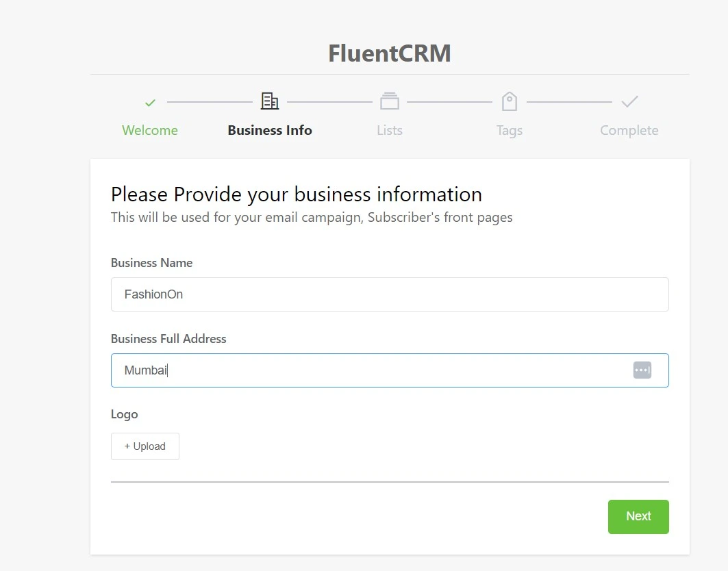Viewport: 728px width, 571px height.
Task: Select the Complete step label
Action: (629, 131)
